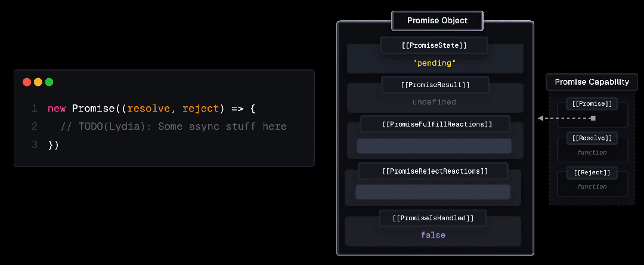Select the "Promise Object" title label

pos(437,21)
